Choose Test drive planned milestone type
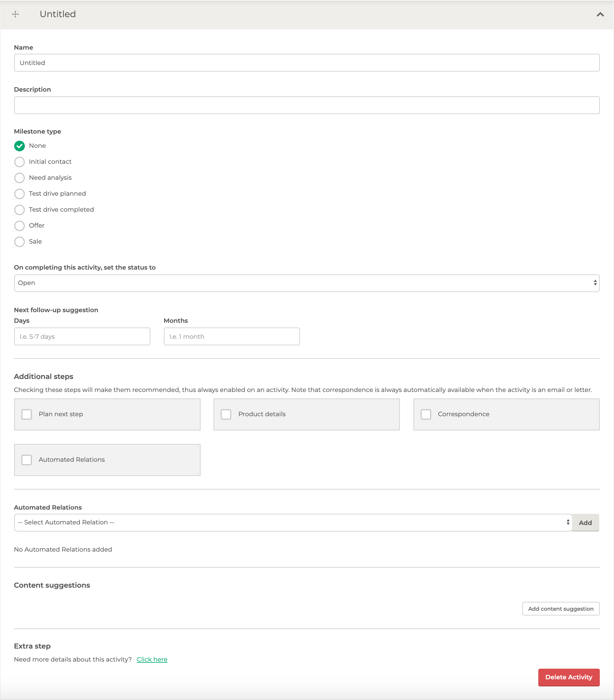 [20, 194]
